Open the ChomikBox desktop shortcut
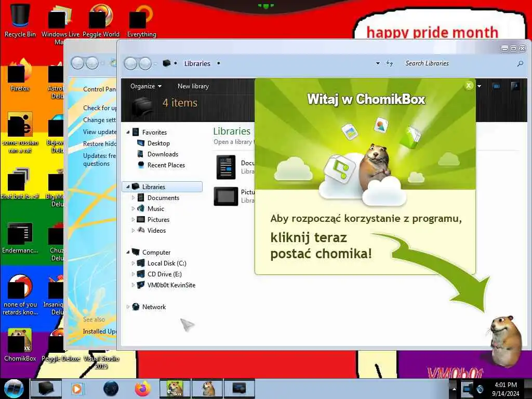The height and width of the screenshot is (399, 532). coord(20,345)
